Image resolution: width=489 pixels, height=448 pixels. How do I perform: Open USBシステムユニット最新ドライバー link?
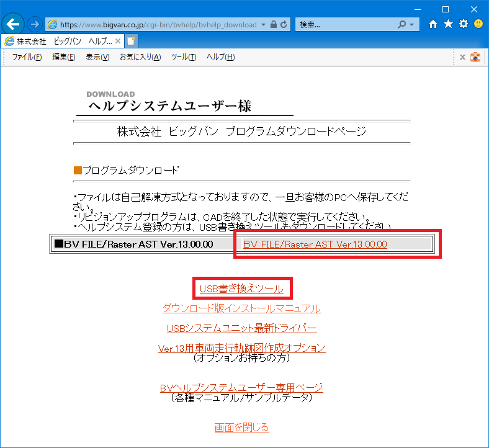pyautogui.click(x=241, y=328)
